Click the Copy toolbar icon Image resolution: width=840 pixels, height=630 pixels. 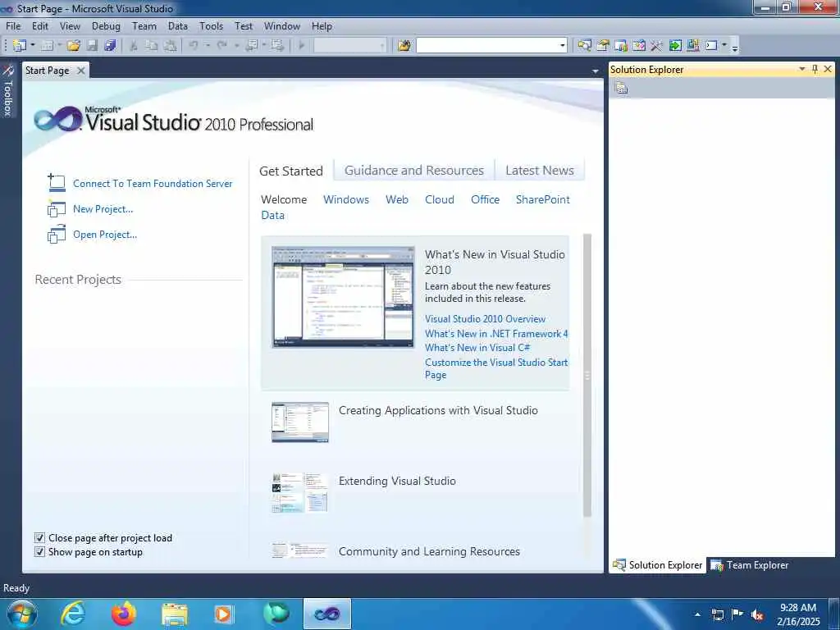[x=152, y=46]
